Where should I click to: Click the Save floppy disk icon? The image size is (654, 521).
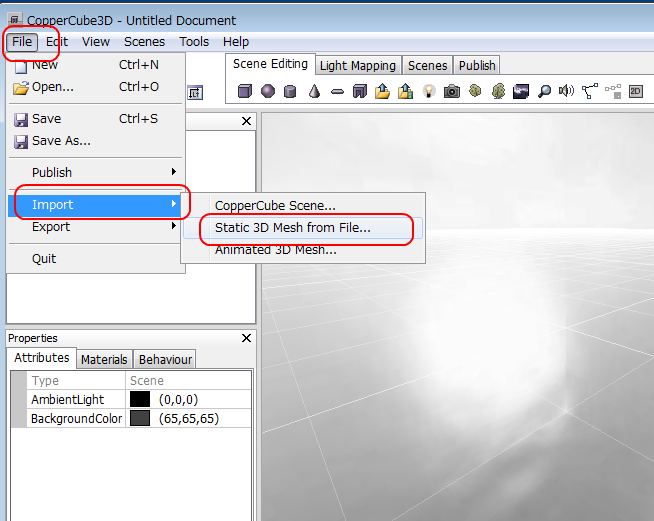coord(21,120)
